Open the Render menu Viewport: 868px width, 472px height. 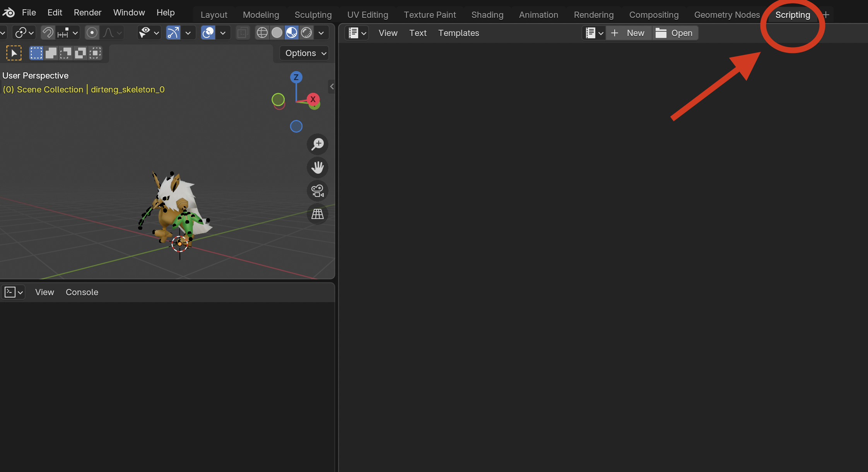pos(87,13)
